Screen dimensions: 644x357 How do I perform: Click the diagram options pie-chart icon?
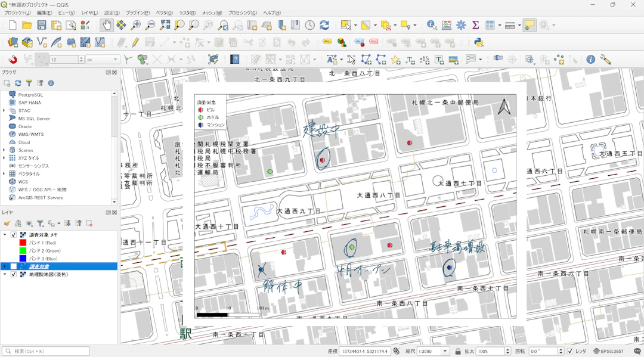pyautogui.click(x=342, y=42)
